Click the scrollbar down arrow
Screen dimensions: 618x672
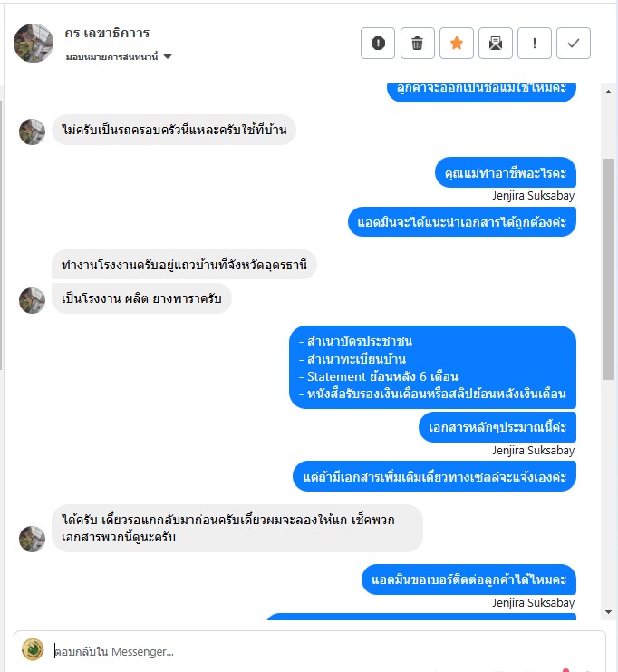tap(609, 612)
